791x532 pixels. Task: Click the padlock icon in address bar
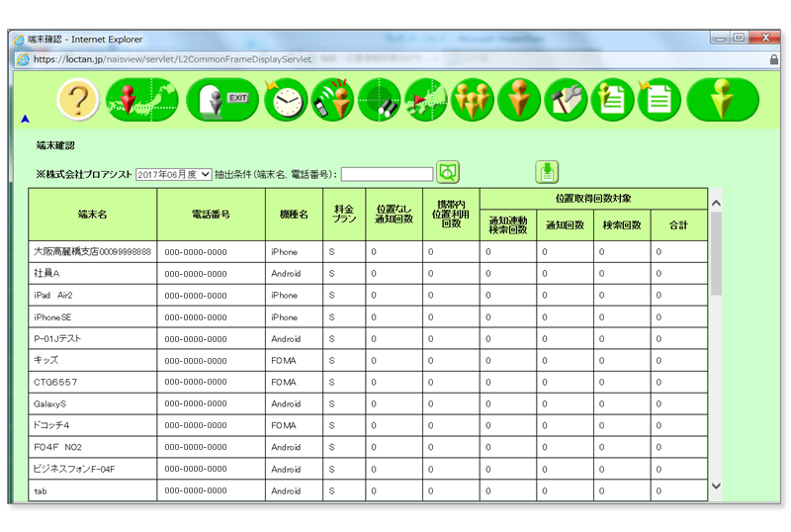(774, 59)
